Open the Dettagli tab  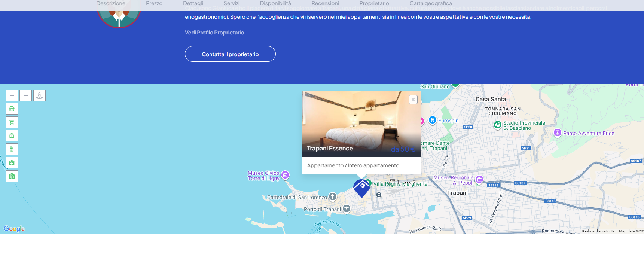[193, 3]
